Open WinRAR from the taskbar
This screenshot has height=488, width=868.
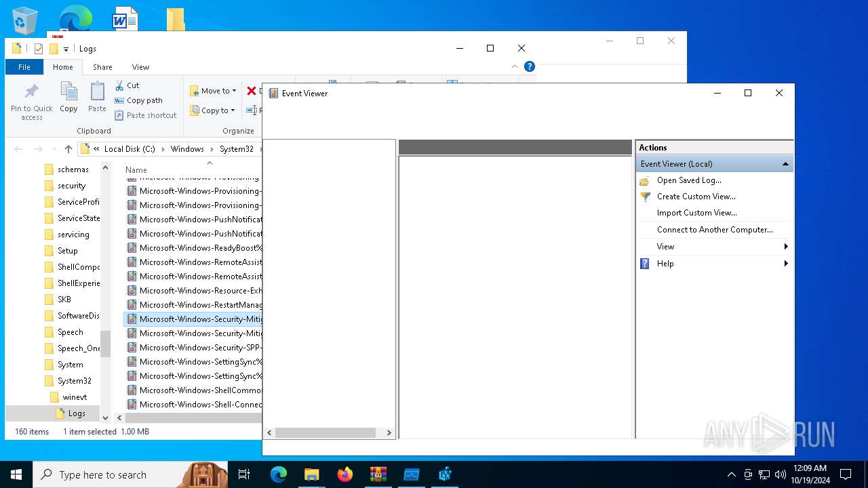(x=378, y=474)
